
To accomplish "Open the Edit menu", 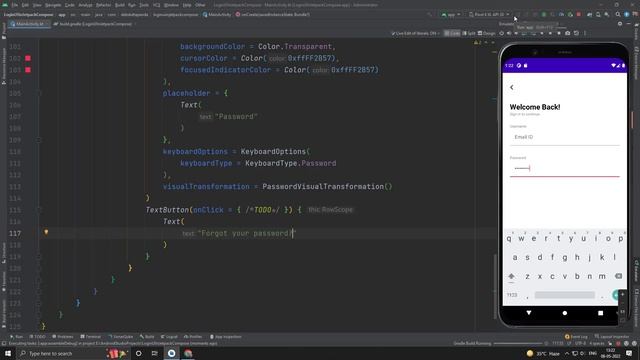I will (x=25, y=5).
